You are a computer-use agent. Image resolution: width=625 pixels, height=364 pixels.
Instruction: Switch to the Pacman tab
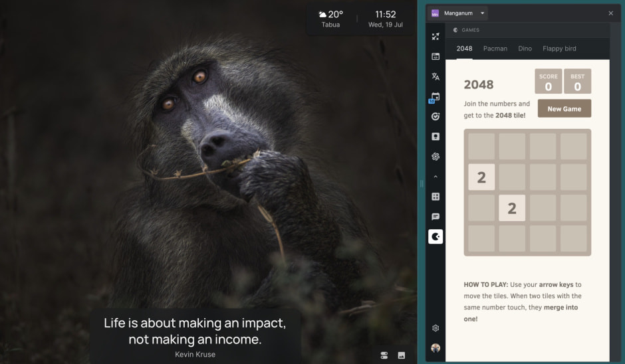[x=495, y=48]
